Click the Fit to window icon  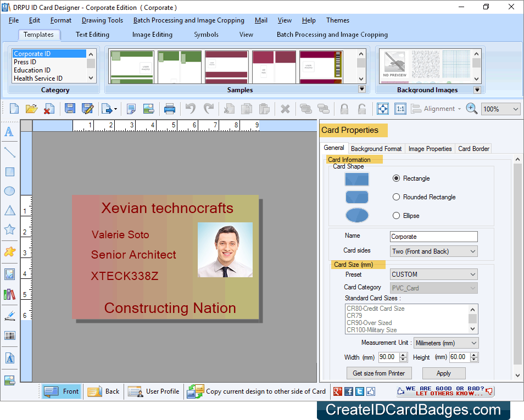pos(383,109)
